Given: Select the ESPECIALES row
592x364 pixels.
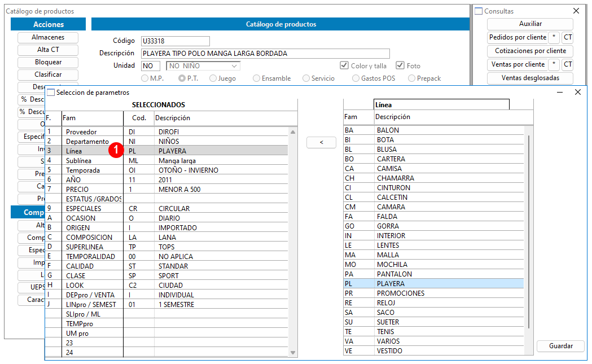Looking at the screenshot, I should [166, 208].
